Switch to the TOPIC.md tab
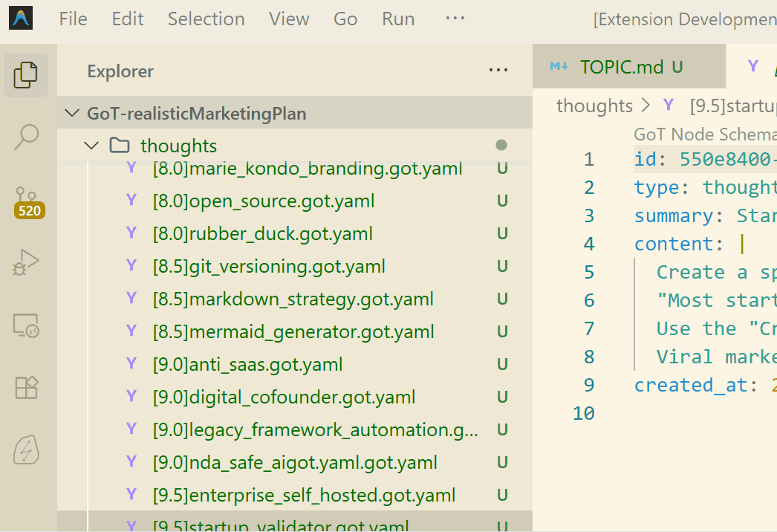 (621, 67)
